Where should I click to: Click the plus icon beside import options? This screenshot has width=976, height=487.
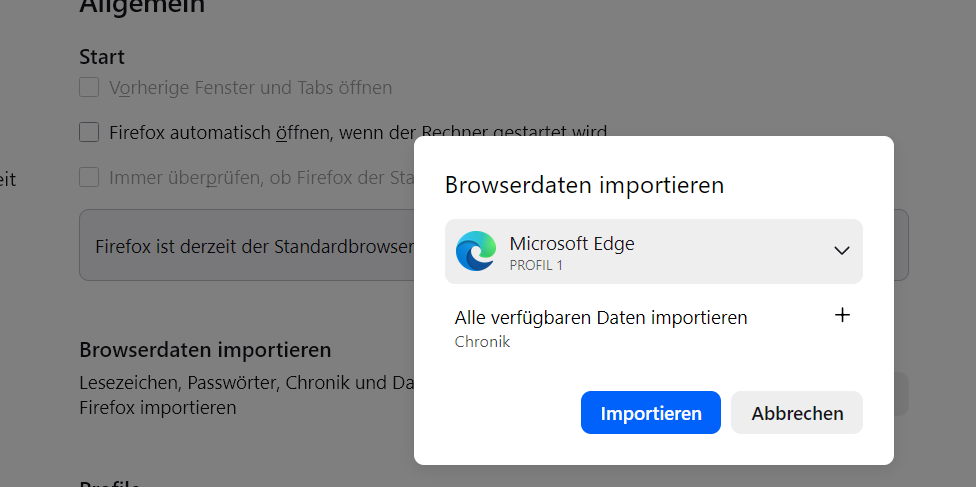(842, 316)
